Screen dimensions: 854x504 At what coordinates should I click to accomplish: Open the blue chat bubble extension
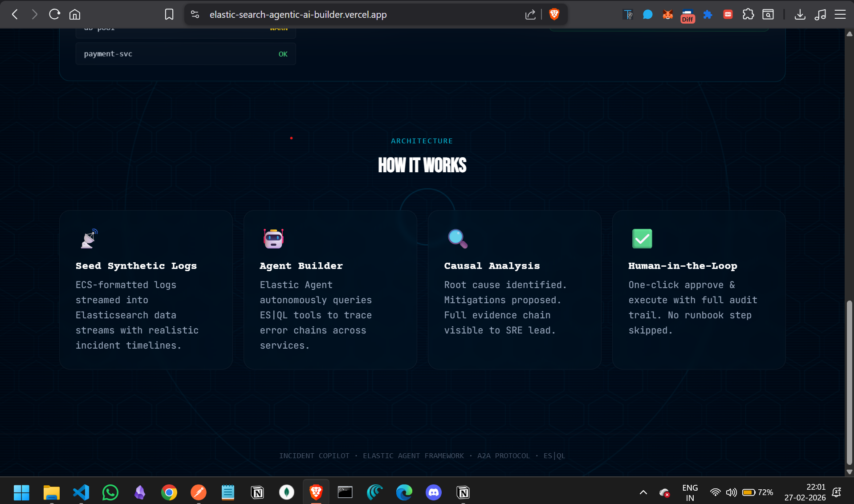(x=648, y=14)
